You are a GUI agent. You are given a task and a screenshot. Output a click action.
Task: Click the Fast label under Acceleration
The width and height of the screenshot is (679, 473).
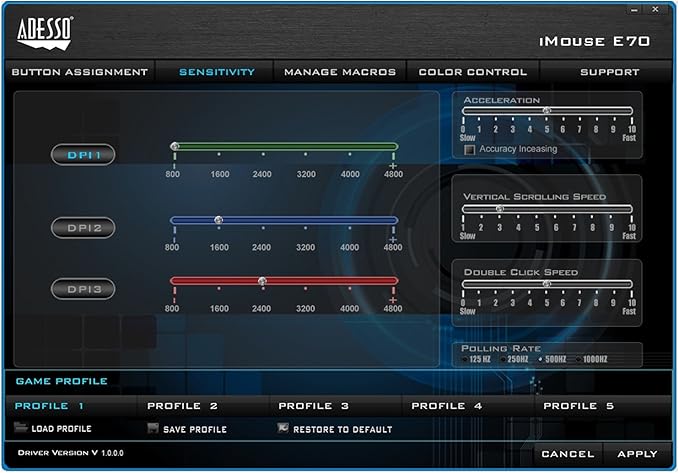pyautogui.click(x=629, y=138)
